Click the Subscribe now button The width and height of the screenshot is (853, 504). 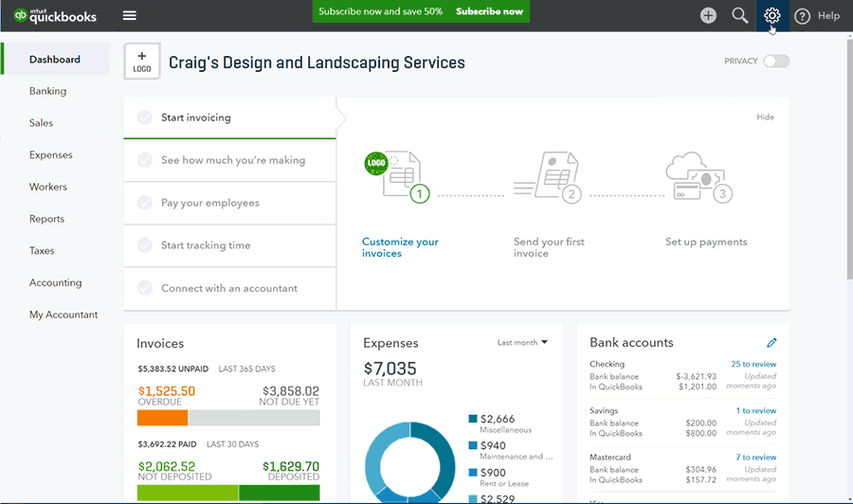pyautogui.click(x=489, y=11)
